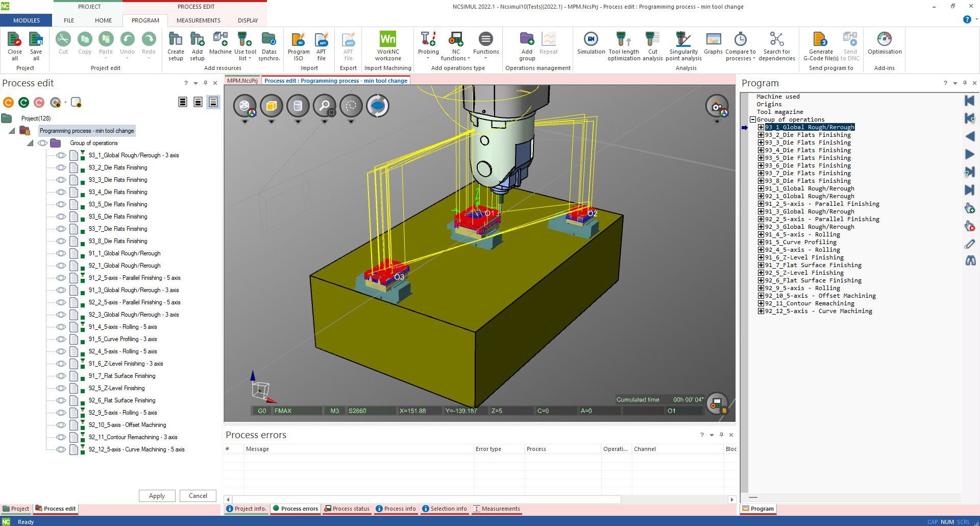This screenshot has height=526, width=980.
Task: Switch to the MEASUREMENTS ribbon tab
Action: (199, 20)
